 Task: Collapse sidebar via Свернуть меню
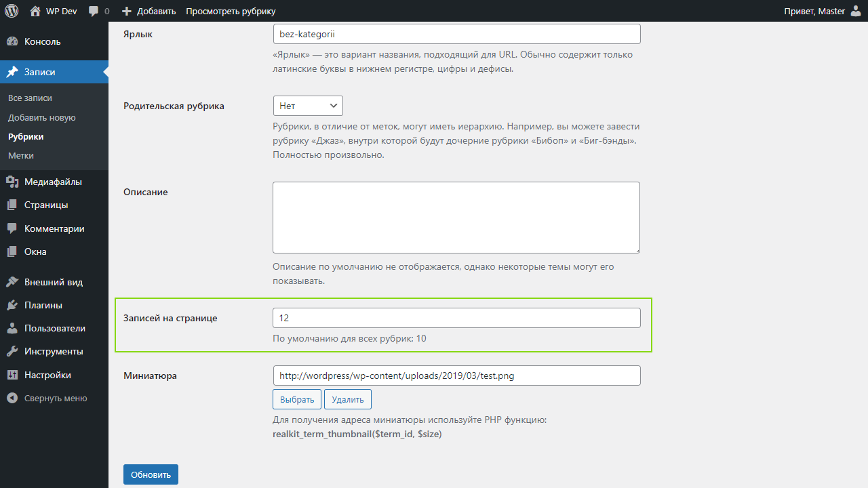(54, 398)
